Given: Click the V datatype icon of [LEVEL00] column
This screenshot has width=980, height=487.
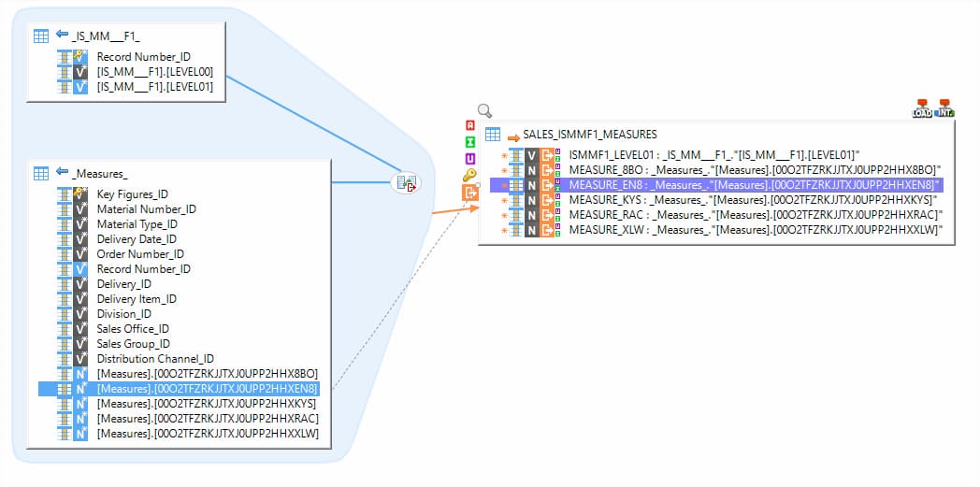Looking at the screenshot, I should (x=80, y=72).
